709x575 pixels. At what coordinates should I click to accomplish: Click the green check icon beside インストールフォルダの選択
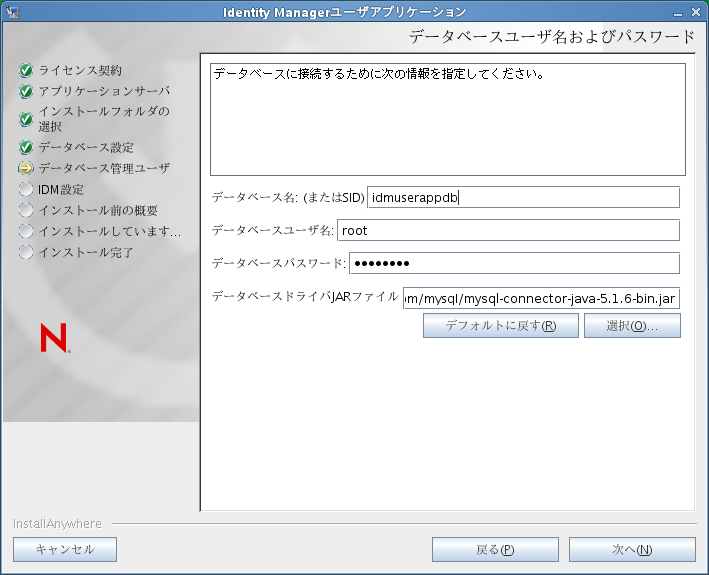[26, 119]
